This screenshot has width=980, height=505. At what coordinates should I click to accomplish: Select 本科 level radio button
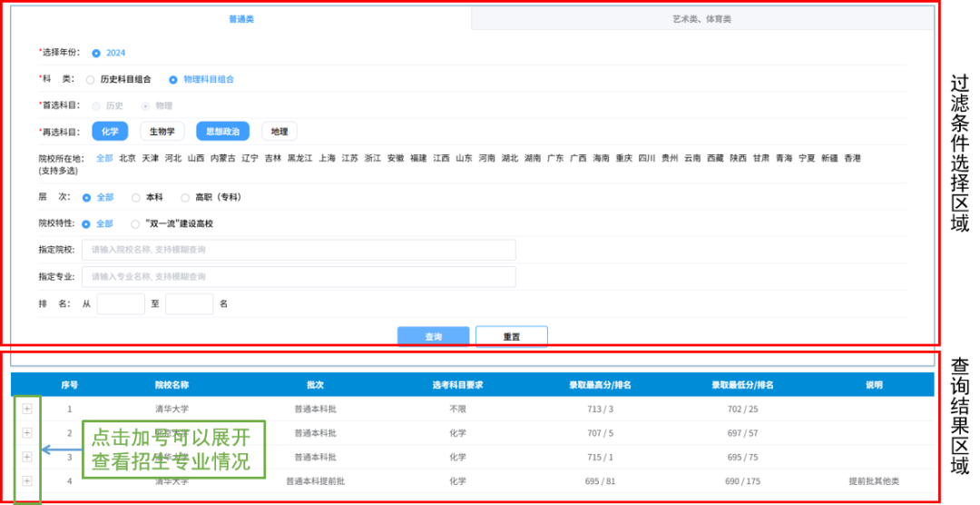pos(136,197)
